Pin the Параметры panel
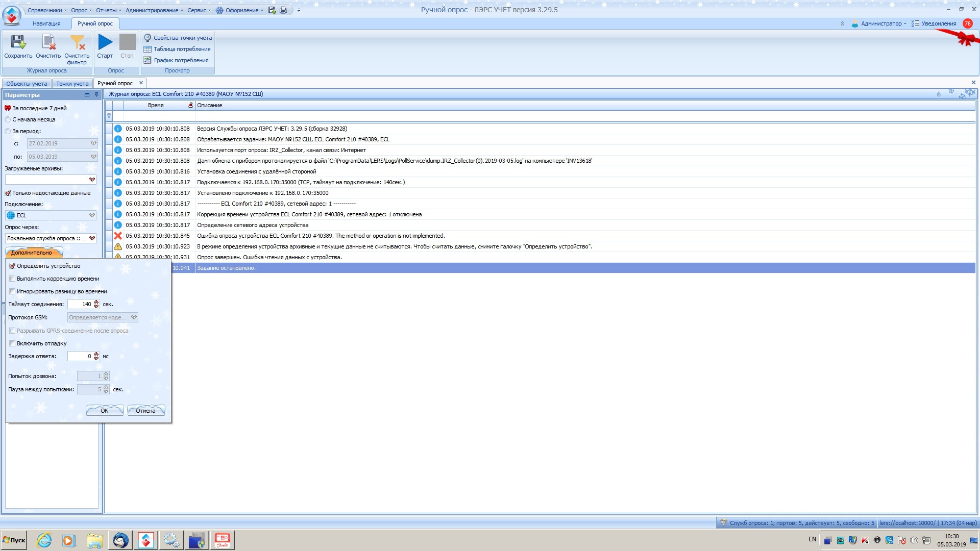980x551 pixels. coord(96,94)
